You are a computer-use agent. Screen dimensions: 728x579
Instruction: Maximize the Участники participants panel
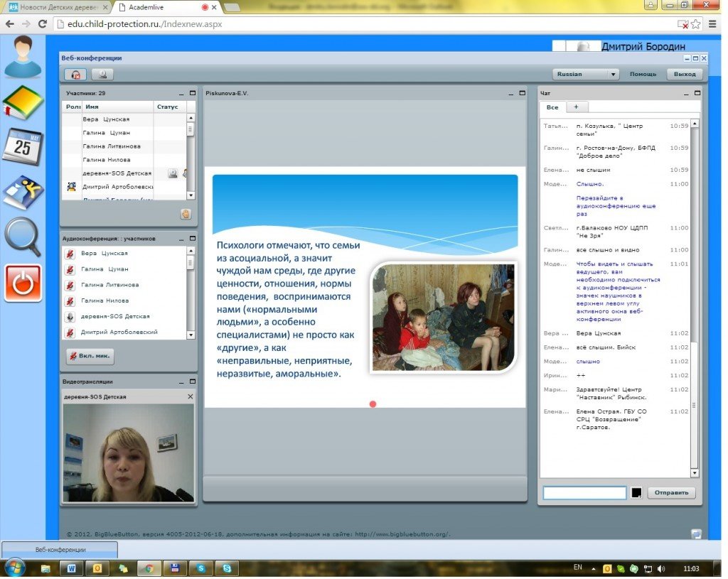click(193, 93)
